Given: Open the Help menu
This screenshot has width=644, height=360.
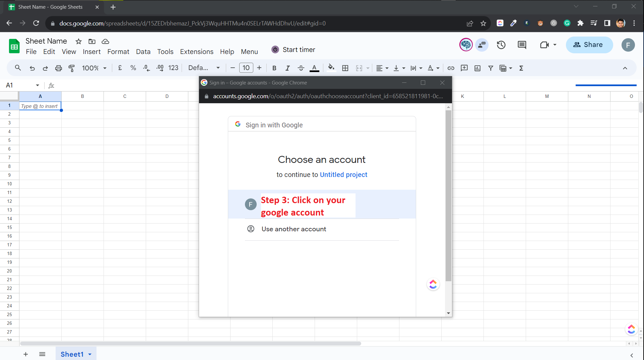Looking at the screenshot, I should pyautogui.click(x=227, y=52).
